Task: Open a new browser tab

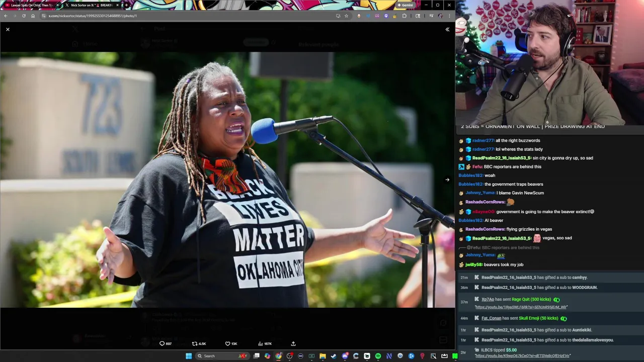Action: click(126, 5)
